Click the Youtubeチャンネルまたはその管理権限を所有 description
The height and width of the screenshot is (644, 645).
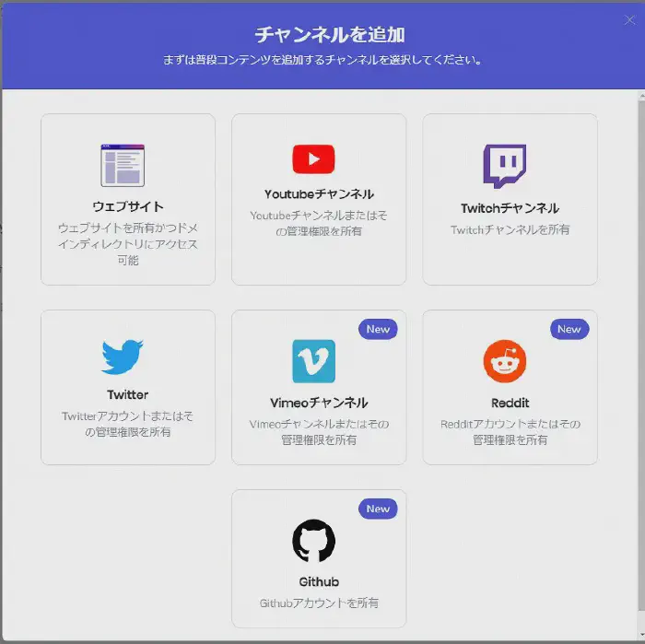[x=319, y=223]
